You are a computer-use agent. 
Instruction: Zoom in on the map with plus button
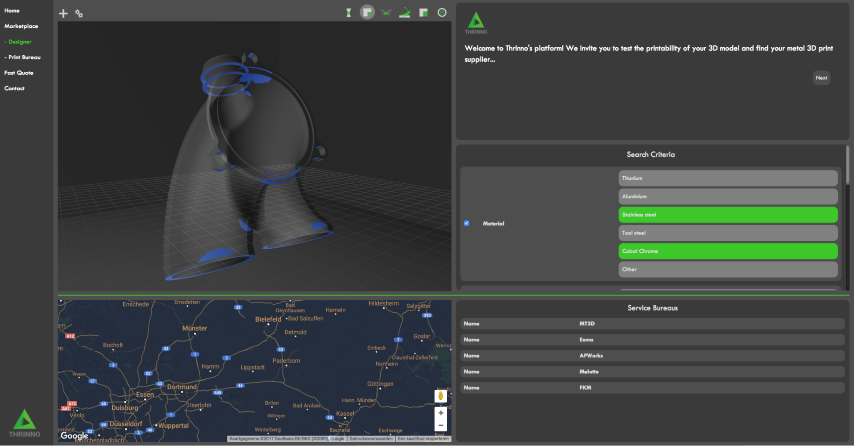point(440,412)
